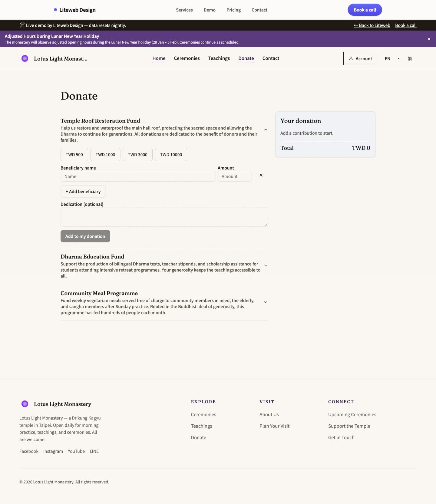Open the About Us footer link

coord(269,414)
